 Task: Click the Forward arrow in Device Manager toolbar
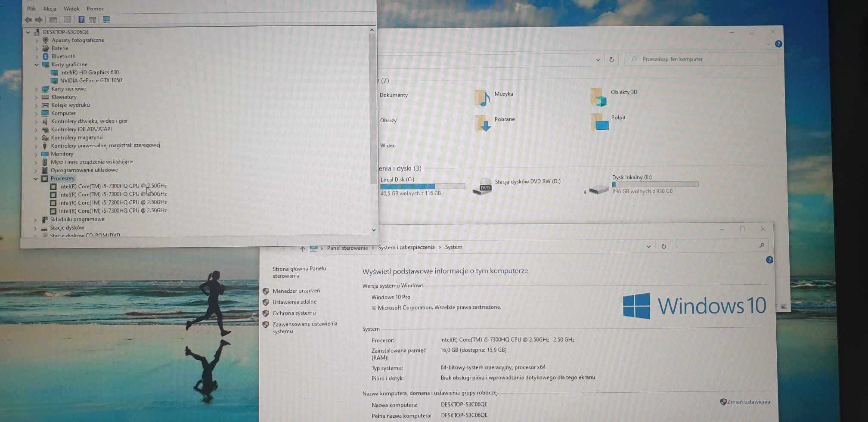pyautogui.click(x=39, y=20)
